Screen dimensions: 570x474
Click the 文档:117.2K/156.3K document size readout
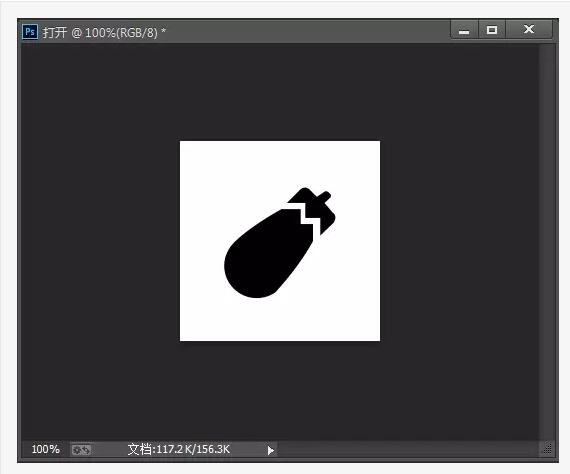179,449
